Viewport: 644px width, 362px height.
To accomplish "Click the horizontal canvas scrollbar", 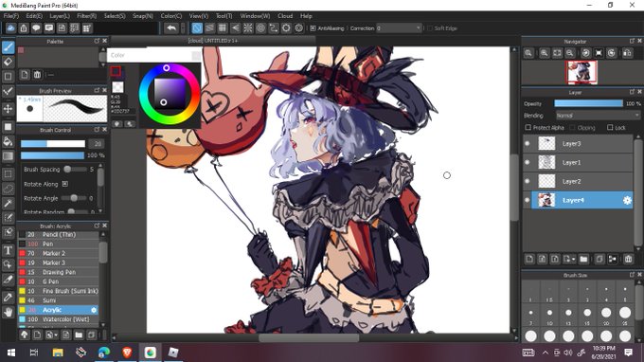I will coord(308,337).
